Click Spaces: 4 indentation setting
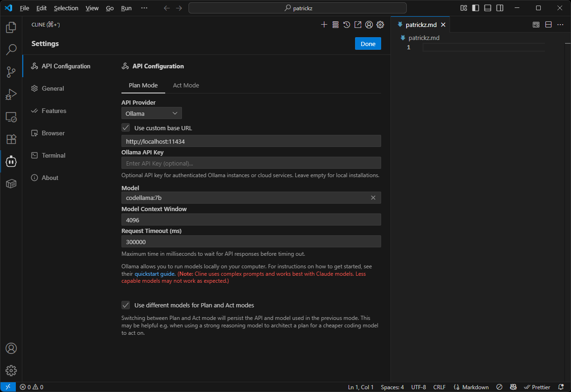Image resolution: width=571 pixels, height=392 pixels. [x=392, y=387]
